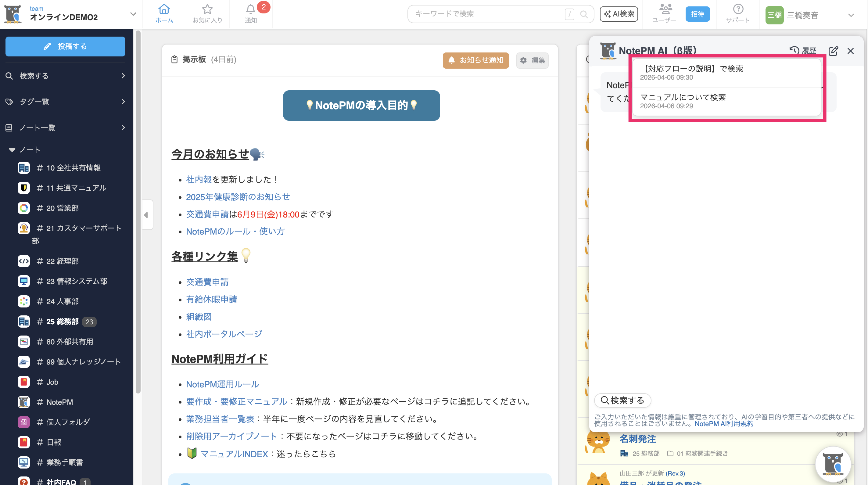This screenshot has width=868, height=485.
Task: Expand user 三橋奏音 account menu
Action: (x=851, y=15)
